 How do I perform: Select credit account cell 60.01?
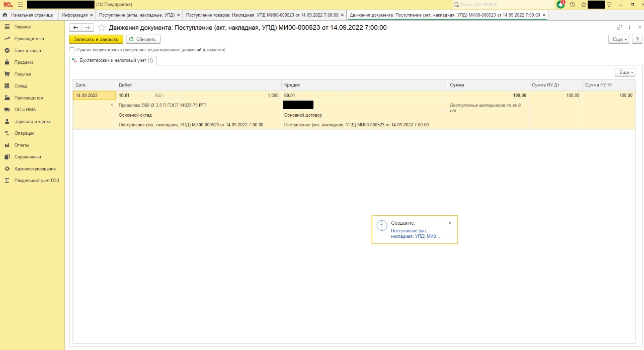tap(299, 95)
